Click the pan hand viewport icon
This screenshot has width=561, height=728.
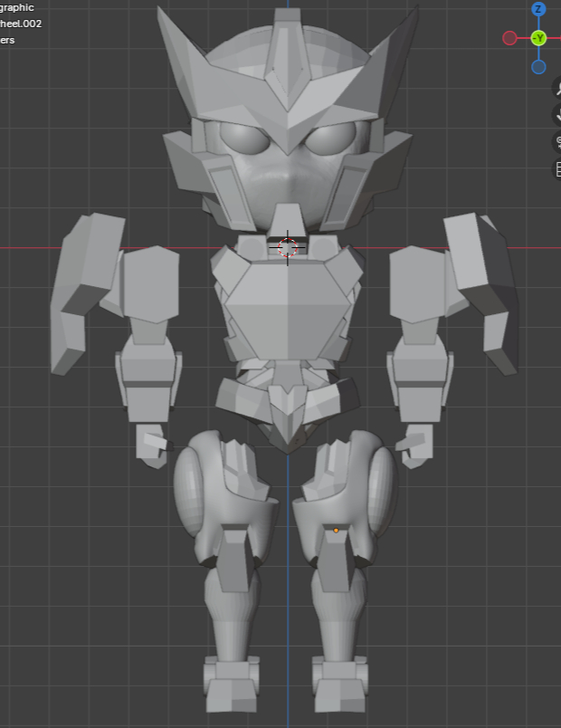(556, 114)
